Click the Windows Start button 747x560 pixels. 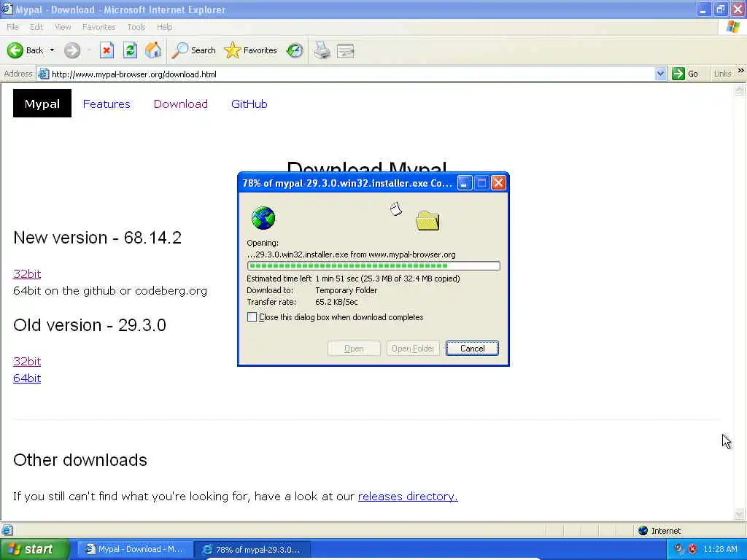coord(35,549)
